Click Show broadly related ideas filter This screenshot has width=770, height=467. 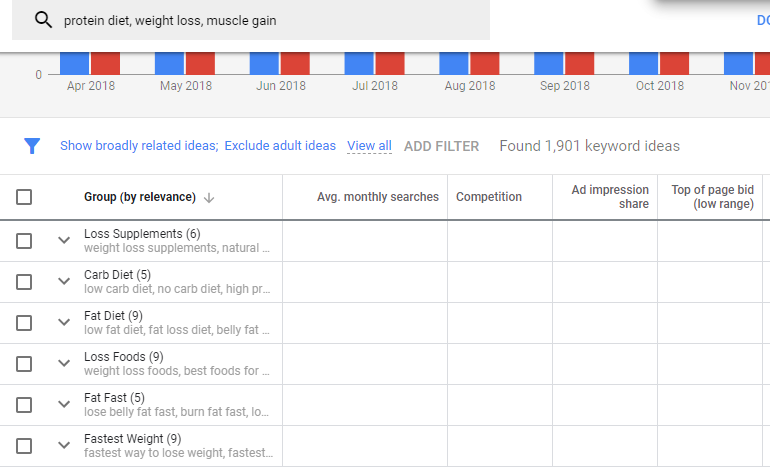(x=139, y=146)
